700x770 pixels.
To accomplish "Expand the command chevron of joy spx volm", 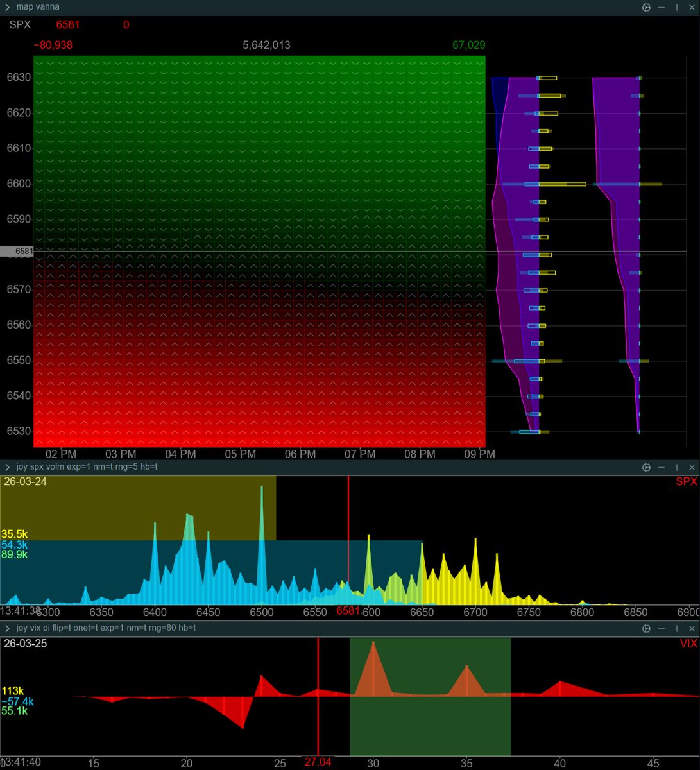I will coord(7,467).
